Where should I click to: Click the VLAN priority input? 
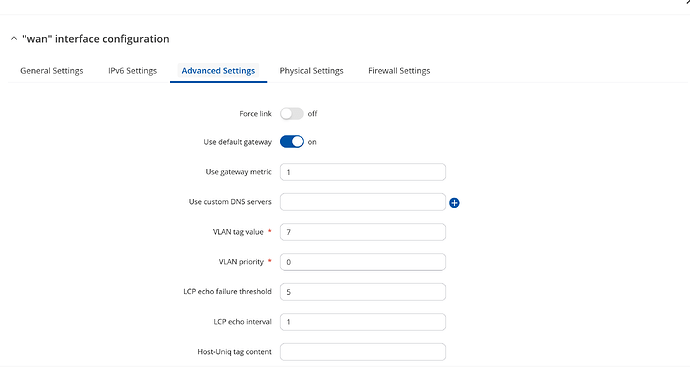[x=363, y=262]
